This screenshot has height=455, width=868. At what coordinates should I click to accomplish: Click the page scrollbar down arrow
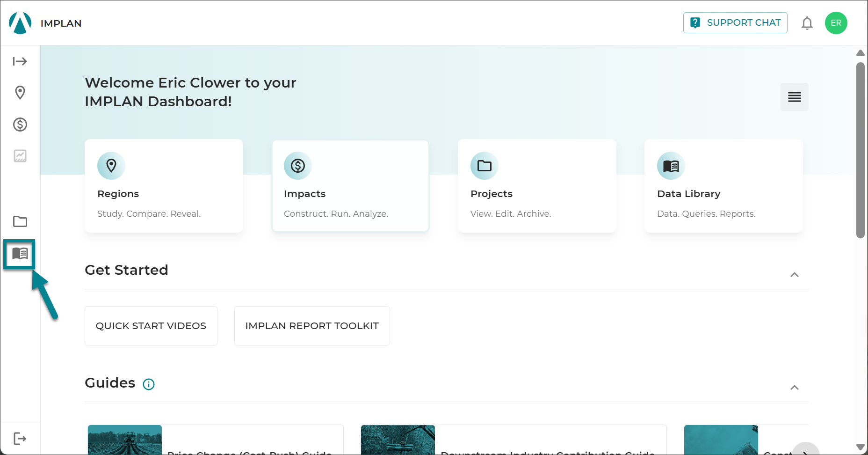(861, 447)
